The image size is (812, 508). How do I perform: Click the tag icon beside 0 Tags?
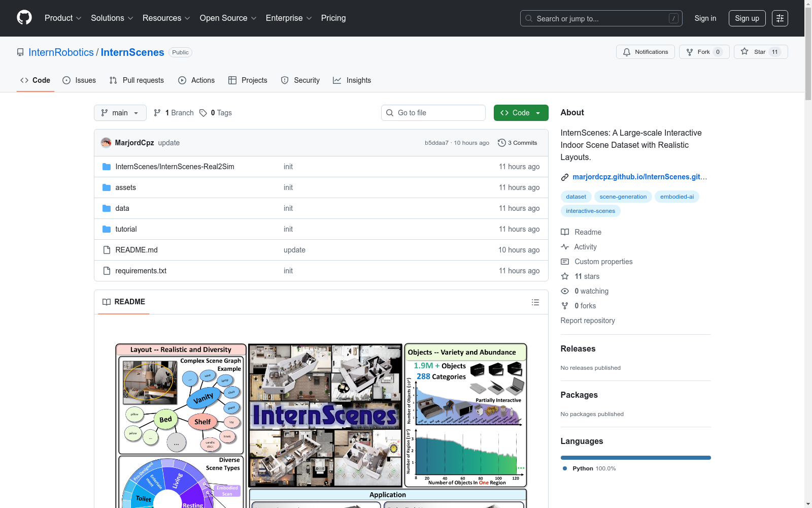tap(203, 113)
